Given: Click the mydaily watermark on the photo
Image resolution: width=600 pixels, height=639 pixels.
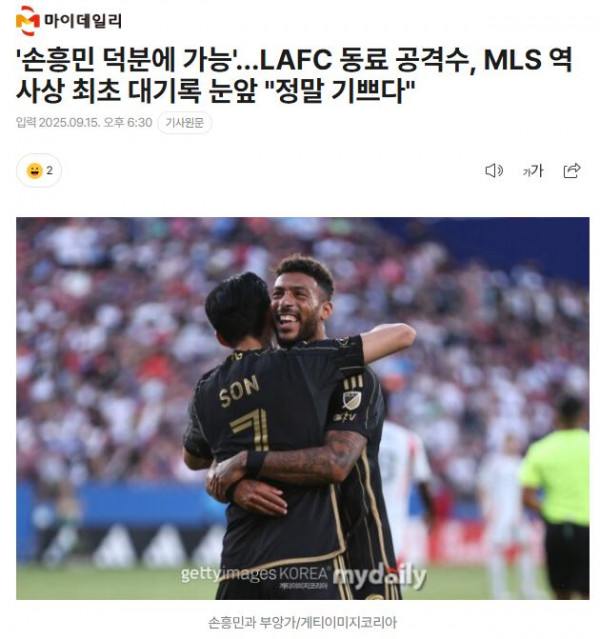Looking at the screenshot, I should point(379,576).
